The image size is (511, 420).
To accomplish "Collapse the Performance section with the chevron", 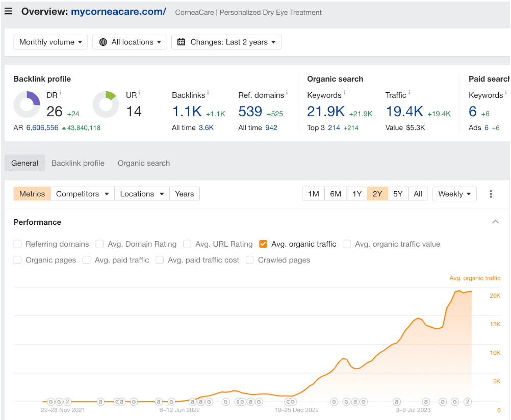I will (495, 222).
